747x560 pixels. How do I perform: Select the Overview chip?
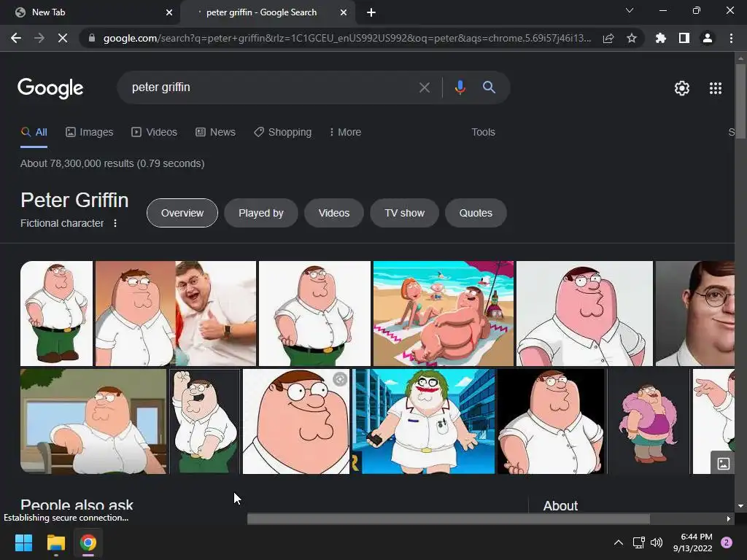[x=182, y=213]
